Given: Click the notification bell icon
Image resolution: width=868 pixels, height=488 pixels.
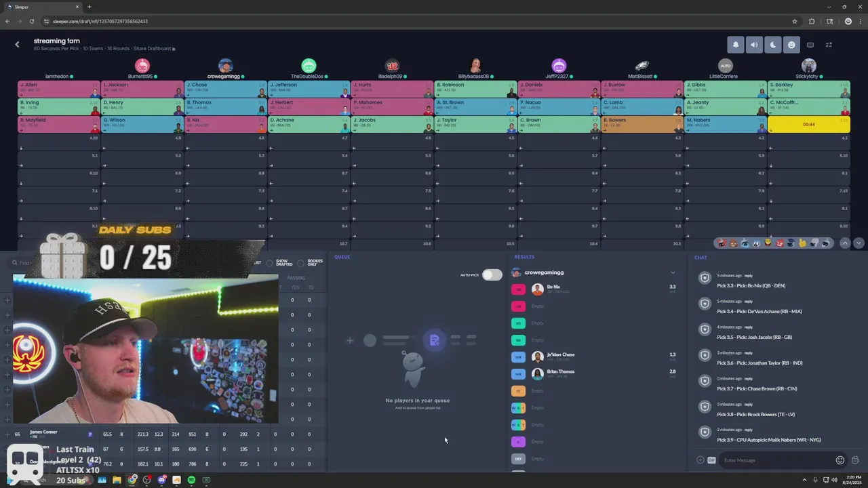Looking at the screenshot, I should tap(736, 45).
